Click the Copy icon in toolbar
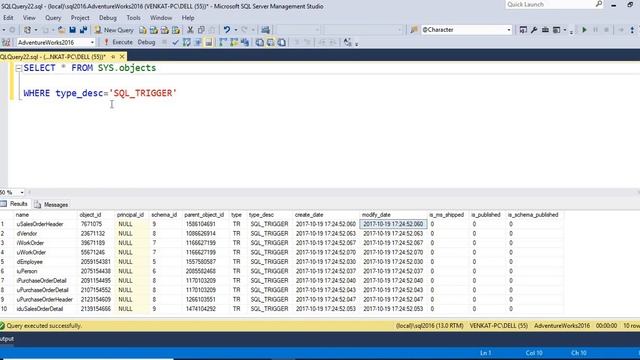Screen dimensions: 640x360 (x=201, y=30)
